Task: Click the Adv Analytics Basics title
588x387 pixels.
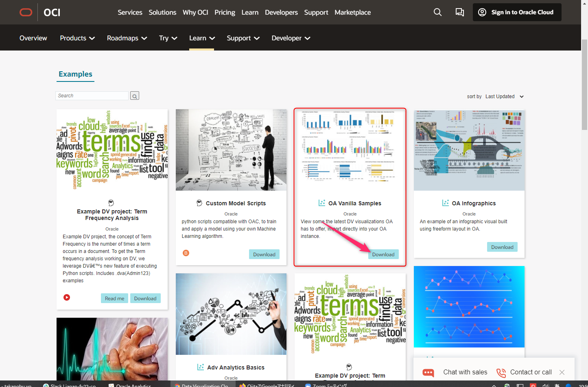Action: pos(236,367)
